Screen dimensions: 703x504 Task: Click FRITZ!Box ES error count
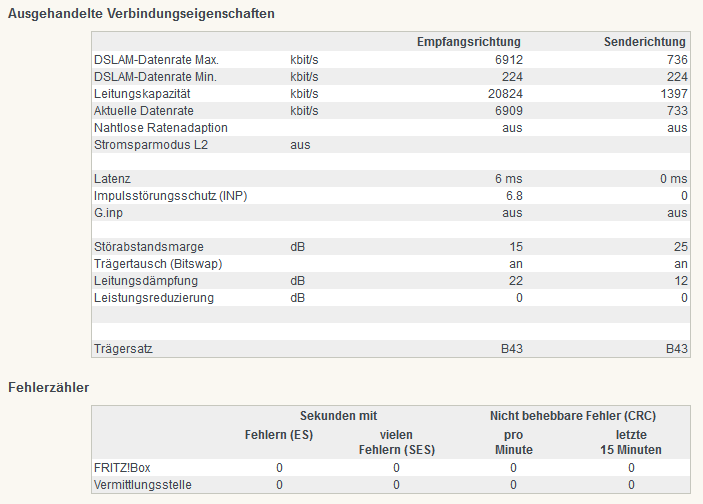pyautogui.click(x=279, y=468)
